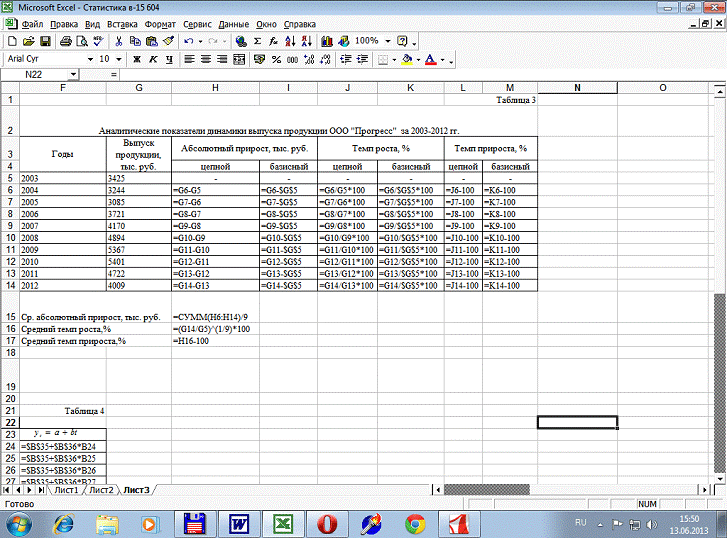Click the AutoSum sigma icon
Viewport: 727px width, 538px height.
[x=258, y=41]
